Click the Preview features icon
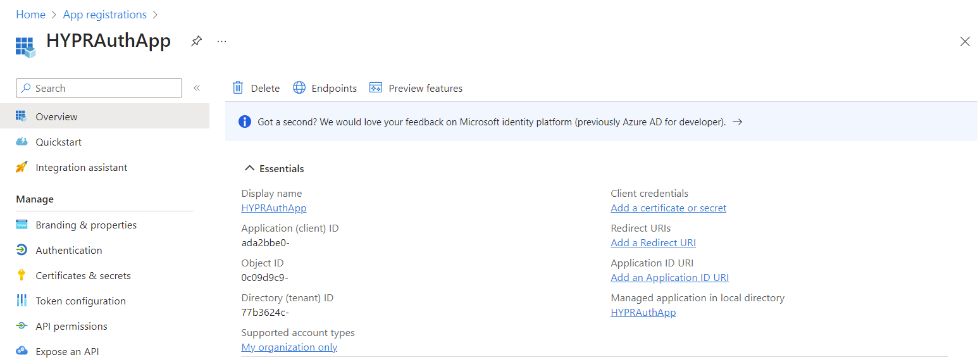The width and height of the screenshot is (980, 362). tap(376, 88)
